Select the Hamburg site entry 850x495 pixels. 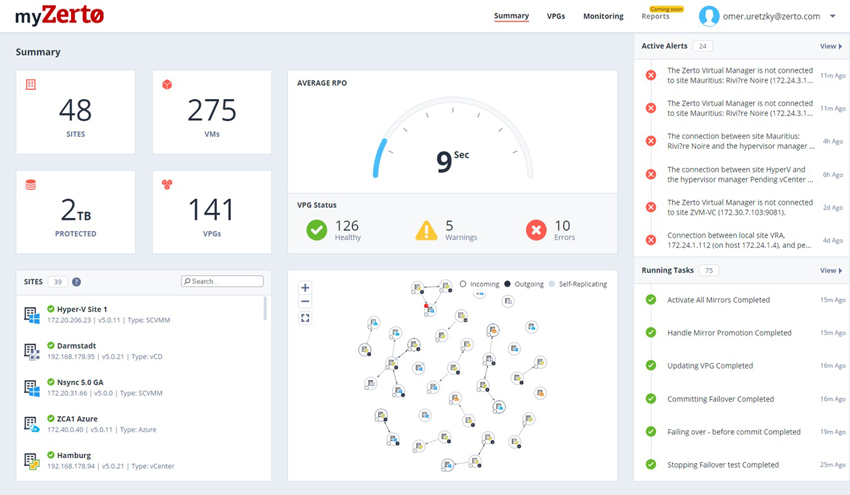point(141,460)
